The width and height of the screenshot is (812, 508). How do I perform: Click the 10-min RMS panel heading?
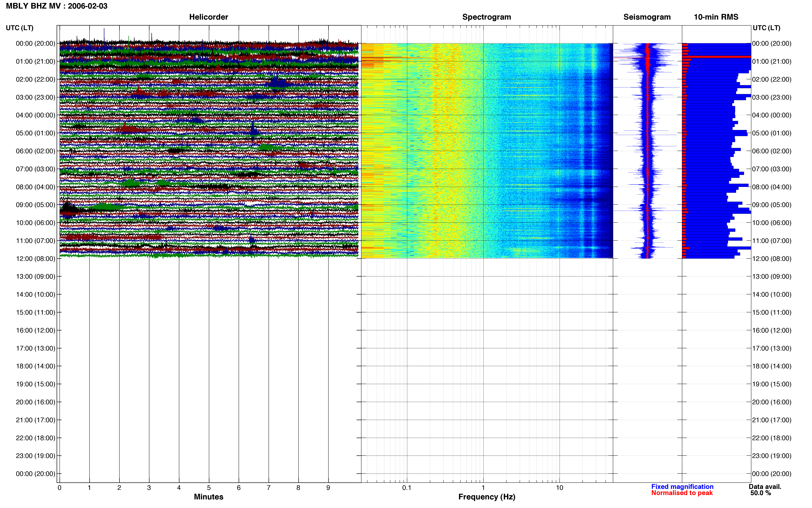[x=716, y=17]
